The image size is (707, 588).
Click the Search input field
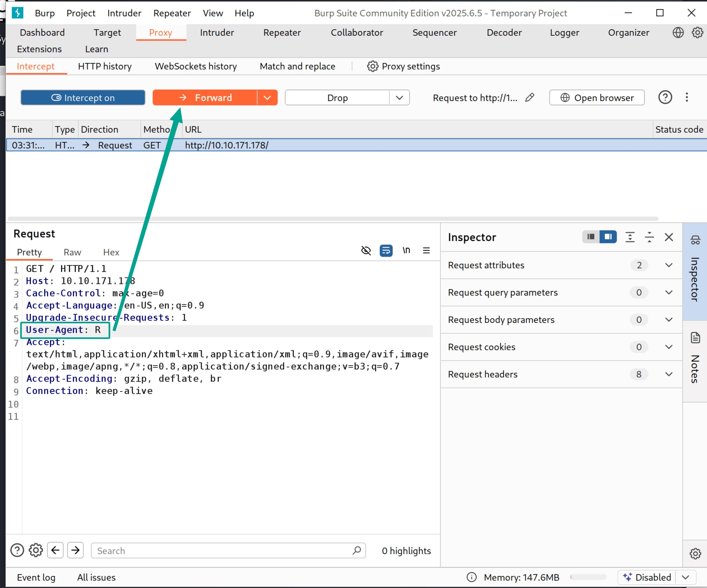222,551
